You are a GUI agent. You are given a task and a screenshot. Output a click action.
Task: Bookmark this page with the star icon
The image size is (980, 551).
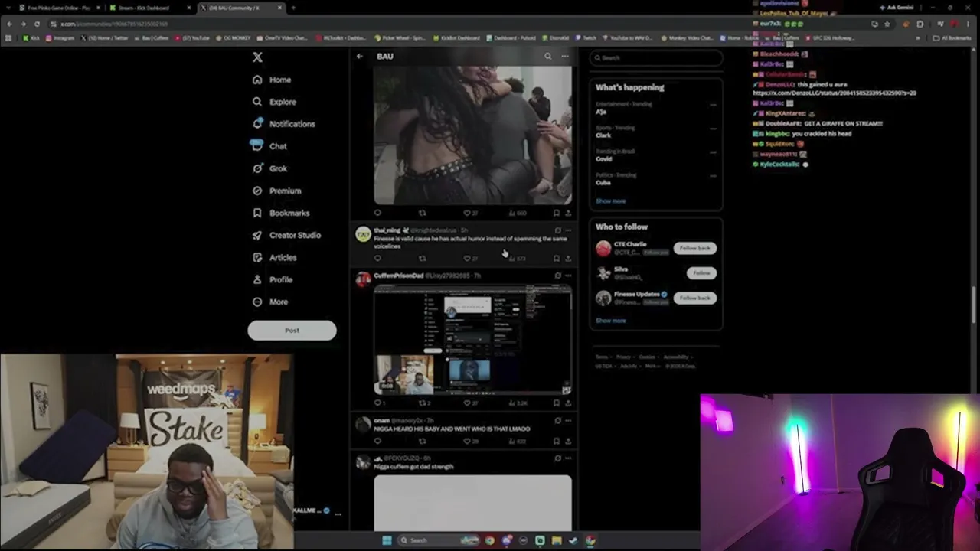[x=887, y=24]
